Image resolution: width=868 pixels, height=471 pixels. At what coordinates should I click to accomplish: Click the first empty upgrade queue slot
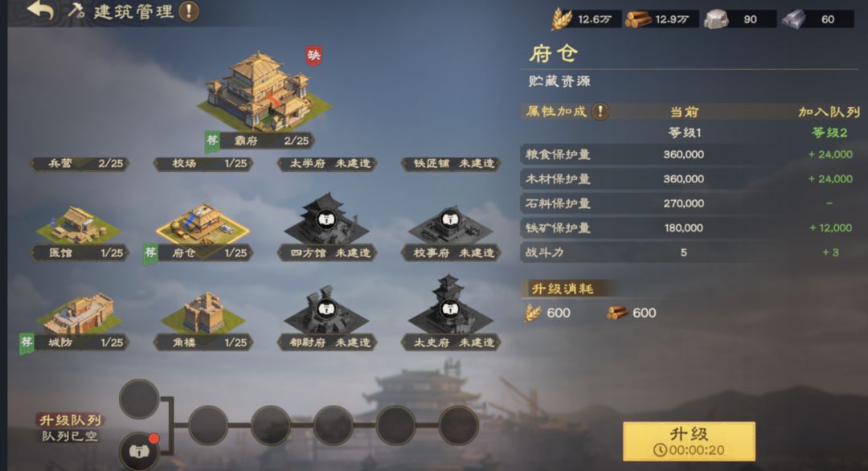(139, 399)
